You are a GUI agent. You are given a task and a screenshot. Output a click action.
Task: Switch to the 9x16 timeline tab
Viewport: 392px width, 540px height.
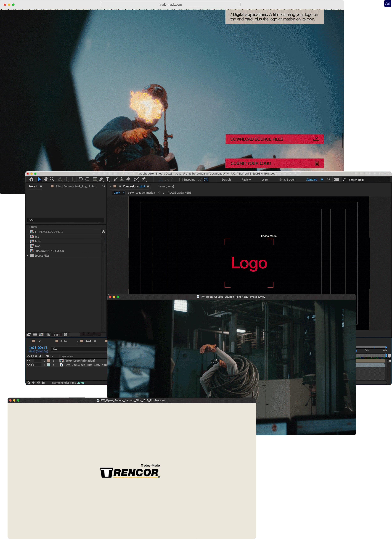63,341
